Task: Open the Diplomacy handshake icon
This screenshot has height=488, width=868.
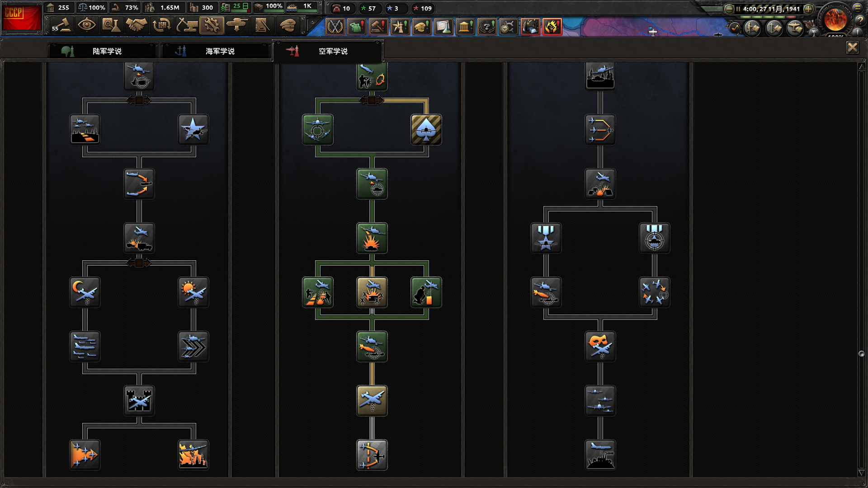Action: pyautogui.click(x=136, y=25)
